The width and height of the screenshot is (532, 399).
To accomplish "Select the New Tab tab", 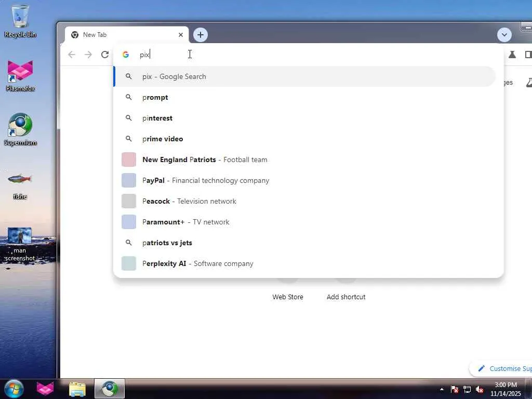I will (x=126, y=35).
